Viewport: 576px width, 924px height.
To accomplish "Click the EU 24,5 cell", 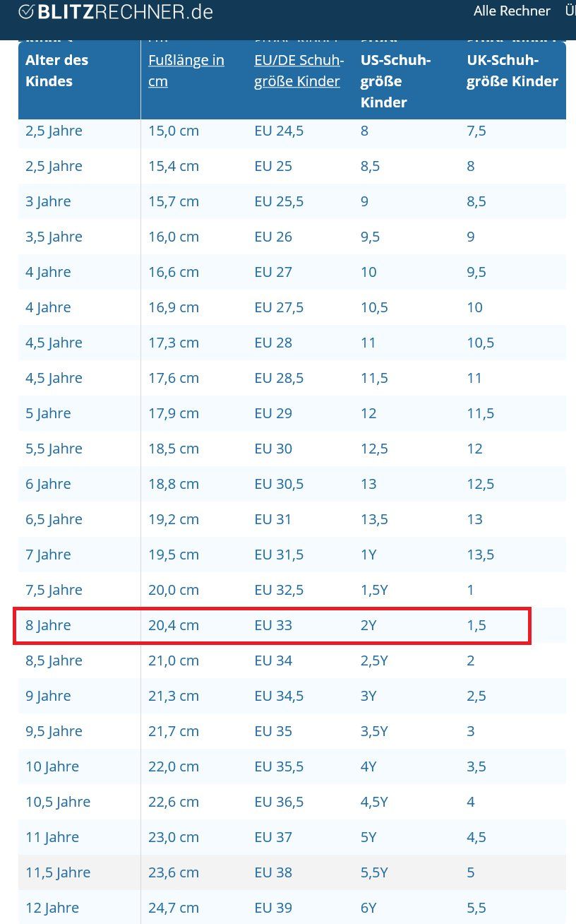I will click(x=279, y=131).
